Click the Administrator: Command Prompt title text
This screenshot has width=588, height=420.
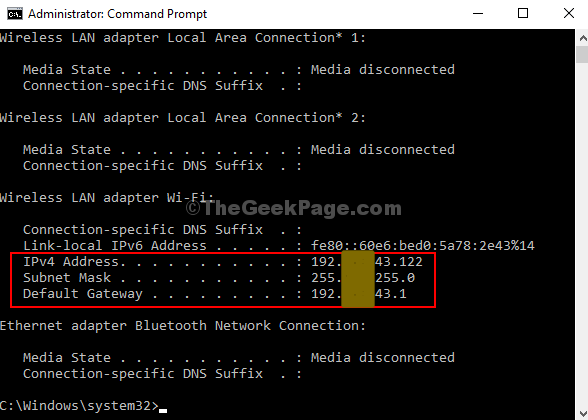coord(117,14)
